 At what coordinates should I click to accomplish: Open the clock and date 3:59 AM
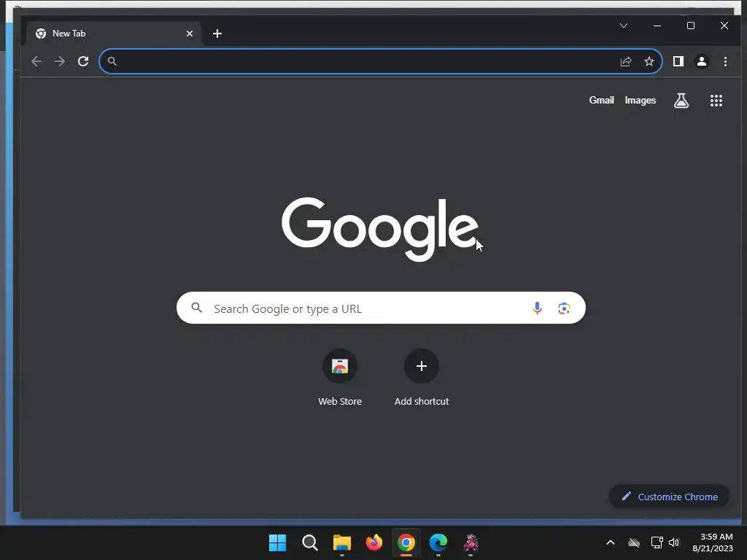coord(712,542)
